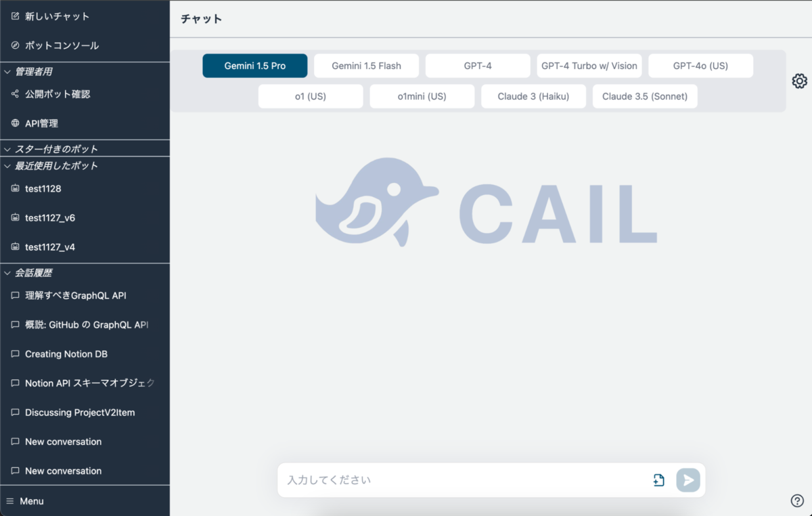Click the bot console compass icon

pyautogui.click(x=16, y=45)
